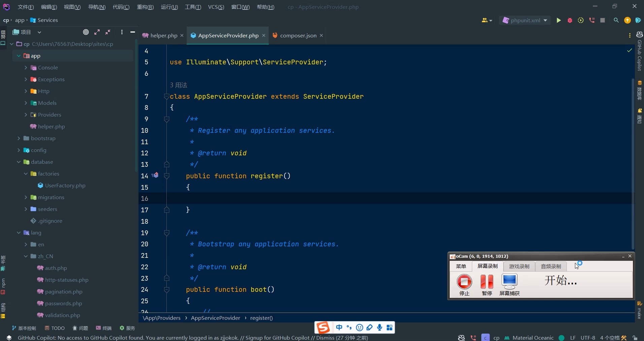Collapse the database folder
Viewport: 644px width, 341px height.
(x=20, y=162)
